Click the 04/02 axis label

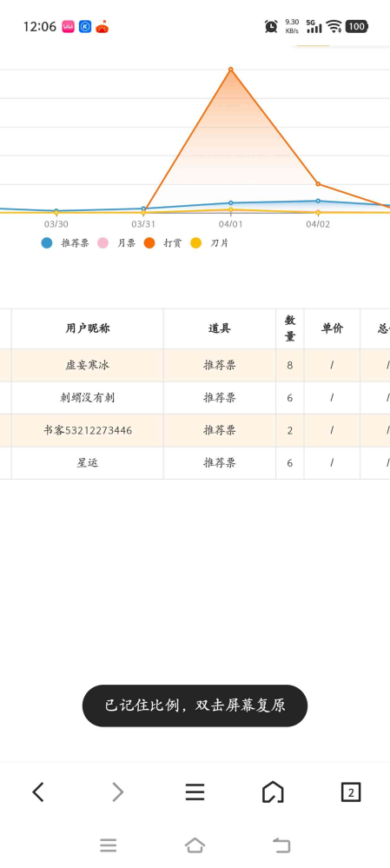click(318, 224)
